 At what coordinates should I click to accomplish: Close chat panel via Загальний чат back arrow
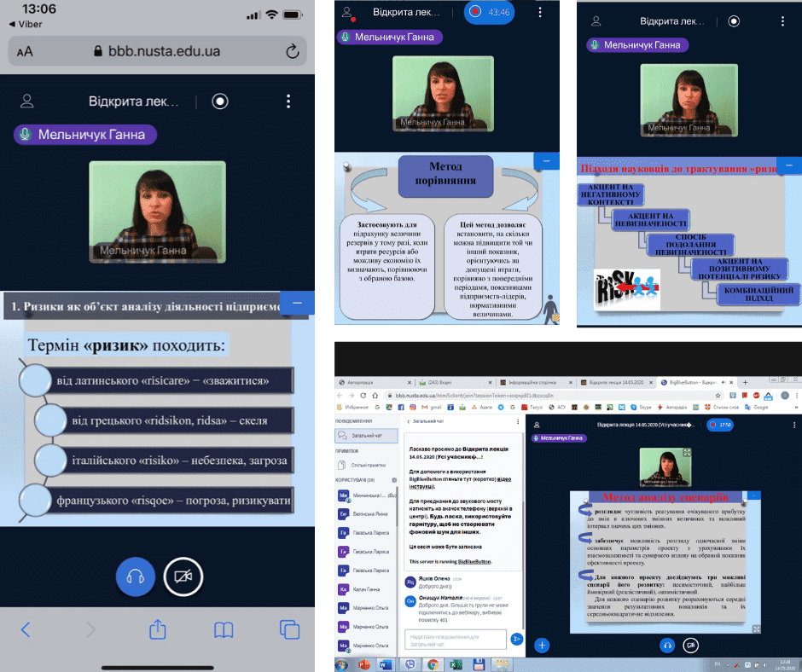click(x=426, y=421)
